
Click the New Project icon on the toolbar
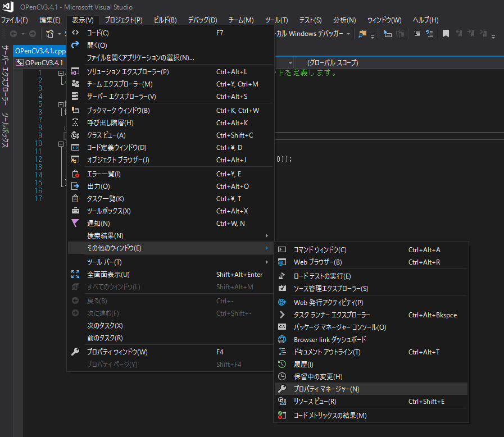[x=49, y=34]
